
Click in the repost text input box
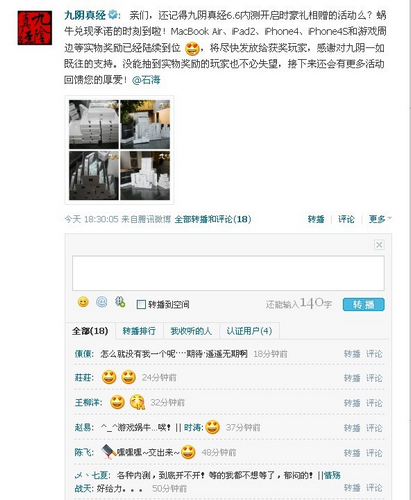[x=228, y=273]
